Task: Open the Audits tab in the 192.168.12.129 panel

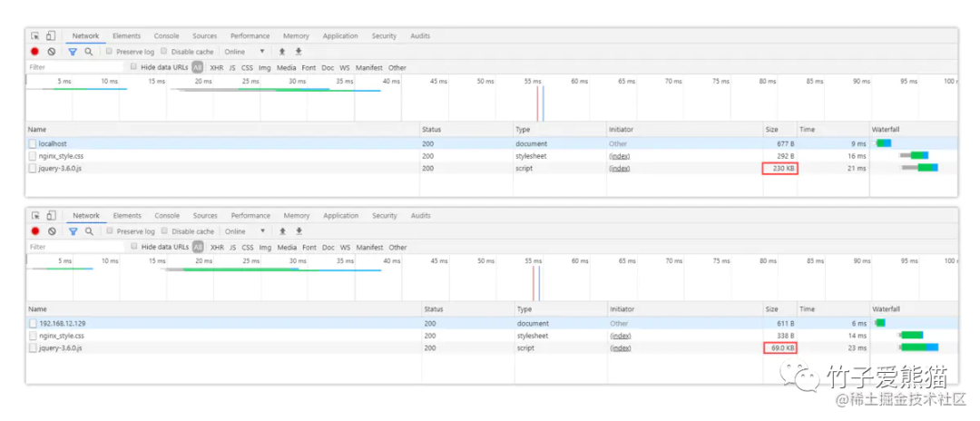Action: (x=421, y=216)
